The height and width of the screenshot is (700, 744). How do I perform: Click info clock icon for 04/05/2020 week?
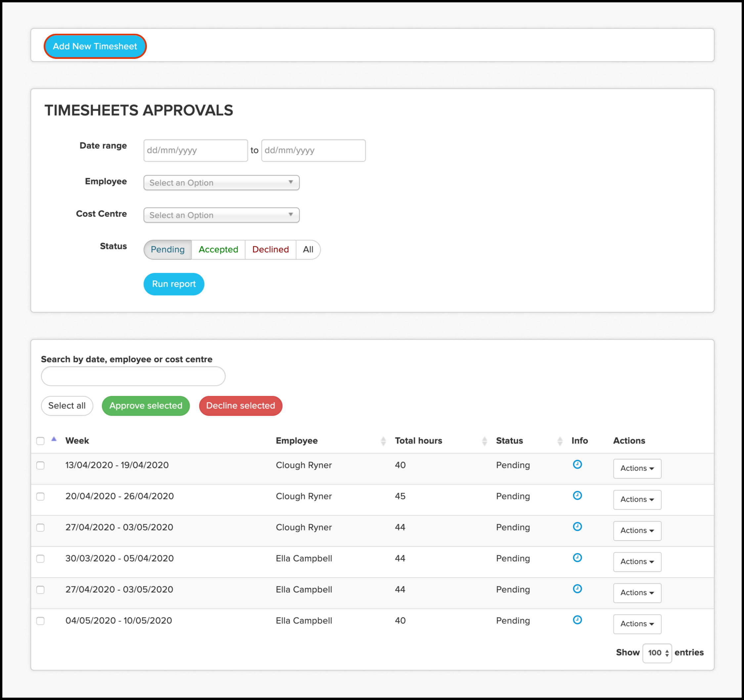(x=577, y=620)
